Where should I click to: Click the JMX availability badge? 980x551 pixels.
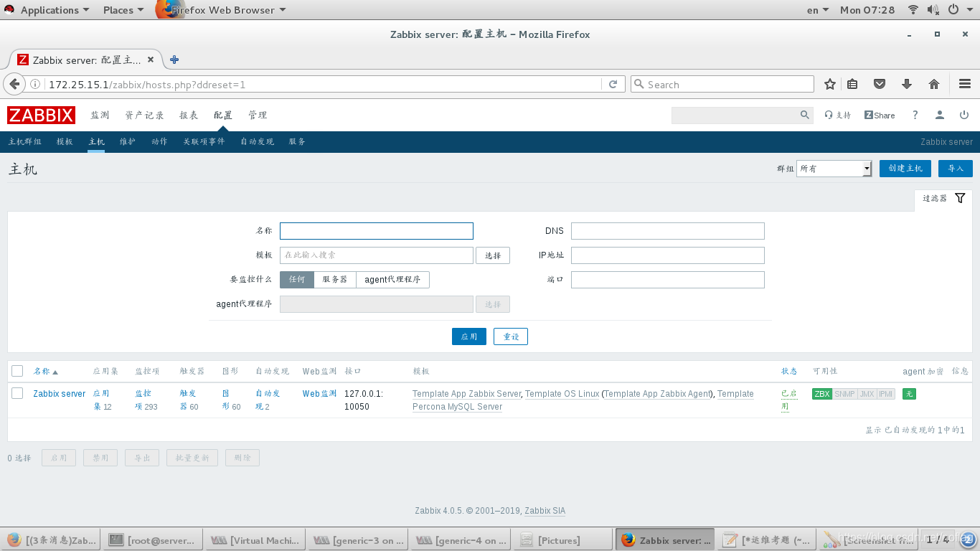pos(867,394)
